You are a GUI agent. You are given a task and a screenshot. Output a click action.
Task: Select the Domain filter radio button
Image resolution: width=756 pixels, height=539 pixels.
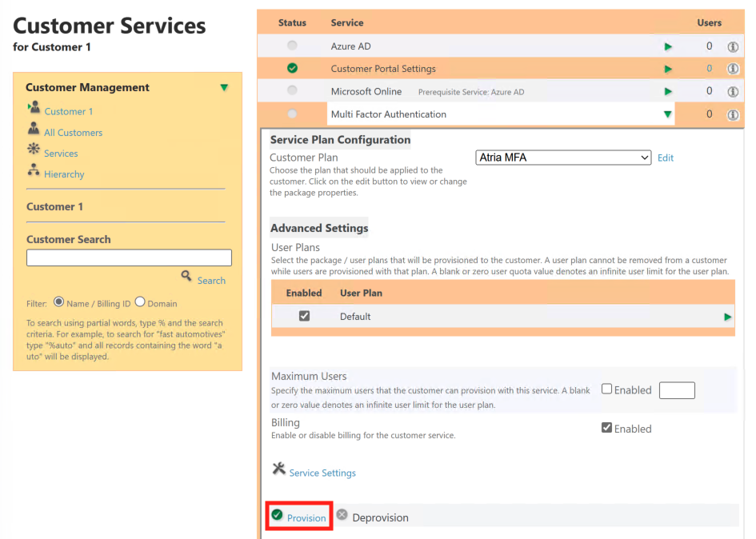tap(140, 302)
